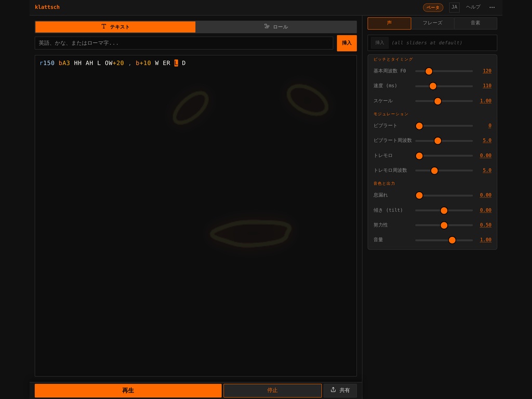Click the スケール slider handle
The height and width of the screenshot is (399, 532).
pyautogui.click(x=437, y=101)
